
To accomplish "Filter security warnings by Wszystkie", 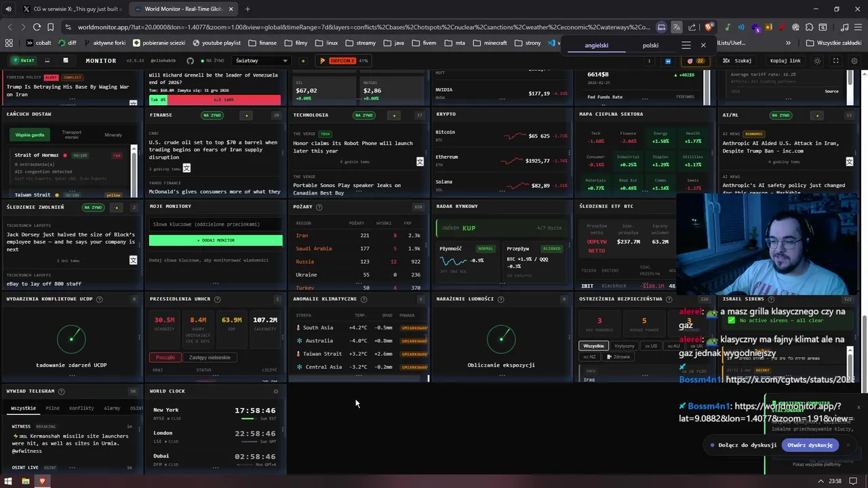I will pos(593,346).
